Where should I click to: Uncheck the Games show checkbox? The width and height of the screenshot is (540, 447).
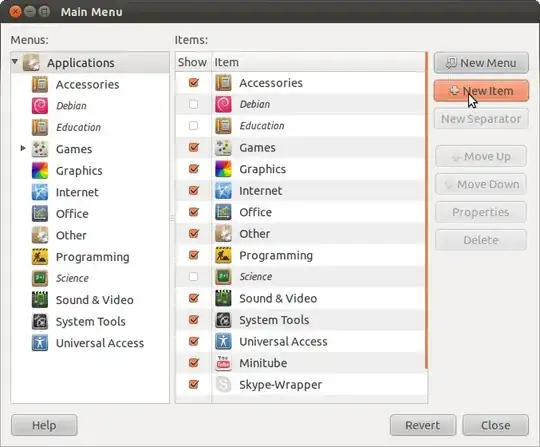[194, 147]
